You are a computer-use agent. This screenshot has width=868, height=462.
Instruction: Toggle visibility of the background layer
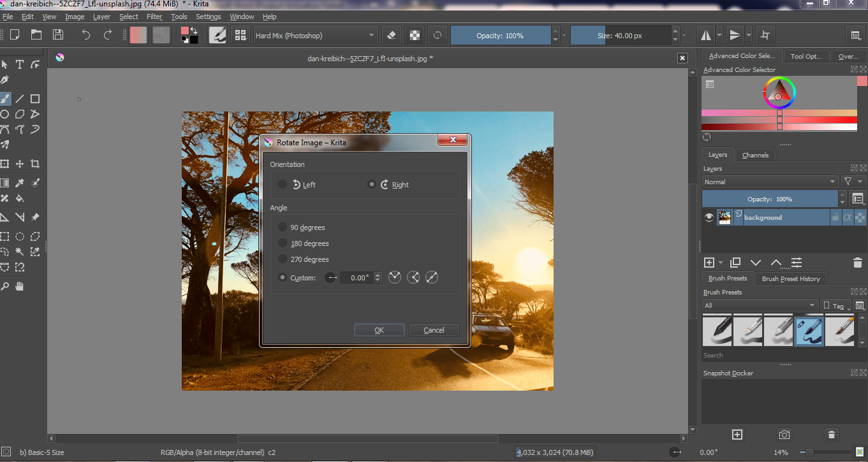[709, 217]
